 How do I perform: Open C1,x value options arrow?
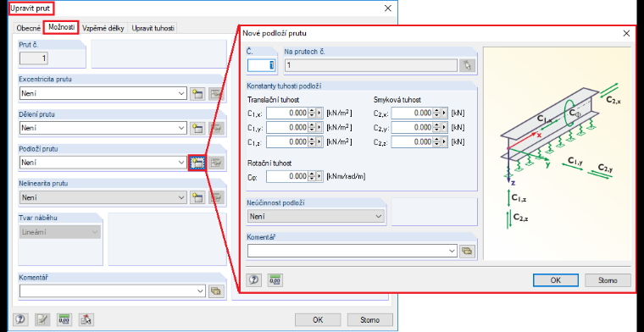pyautogui.click(x=319, y=113)
